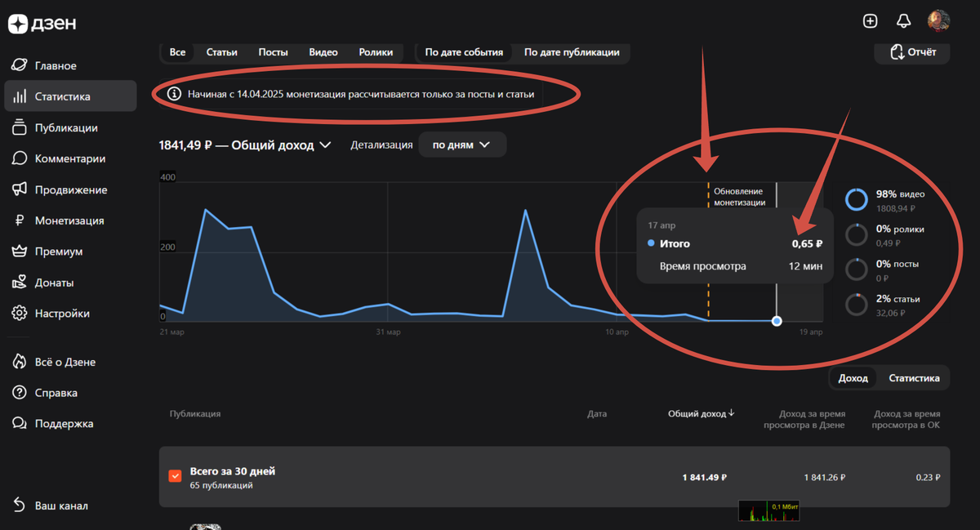The image size is (980, 530).
Task: Select the Статьи filter tab
Action: (x=221, y=52)
